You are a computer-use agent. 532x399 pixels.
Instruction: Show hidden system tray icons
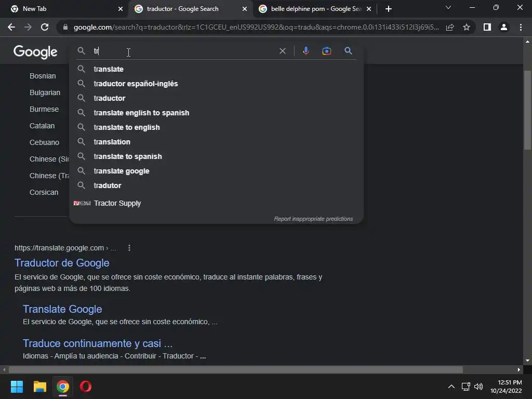click(451, 387)
